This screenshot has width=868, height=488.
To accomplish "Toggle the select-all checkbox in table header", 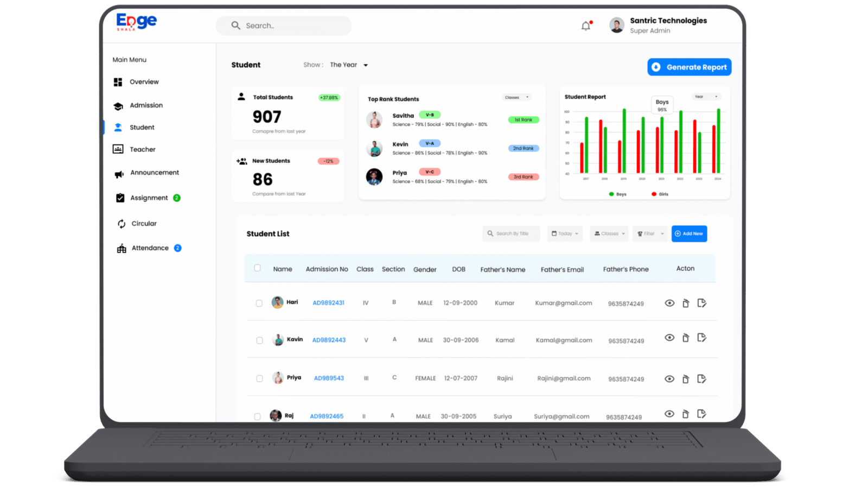I will pos(258,268).
